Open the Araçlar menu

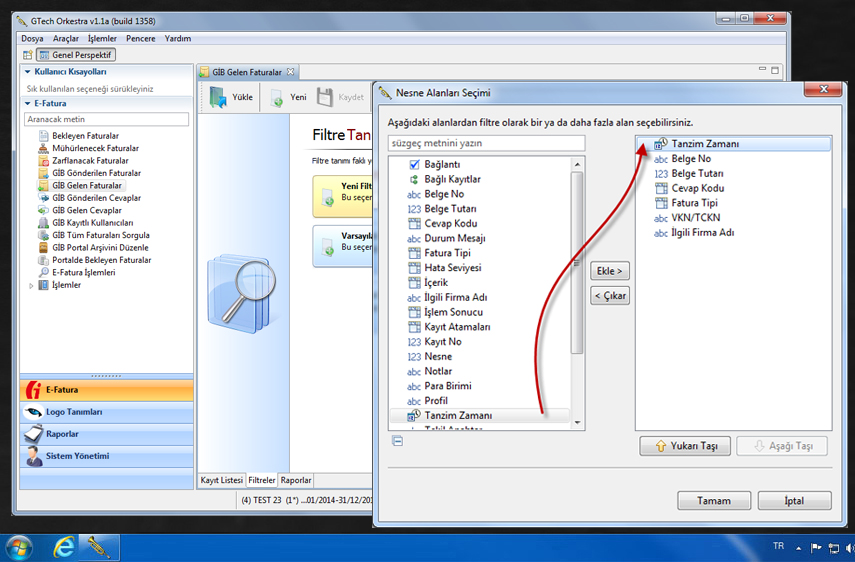tap(65, 39)
